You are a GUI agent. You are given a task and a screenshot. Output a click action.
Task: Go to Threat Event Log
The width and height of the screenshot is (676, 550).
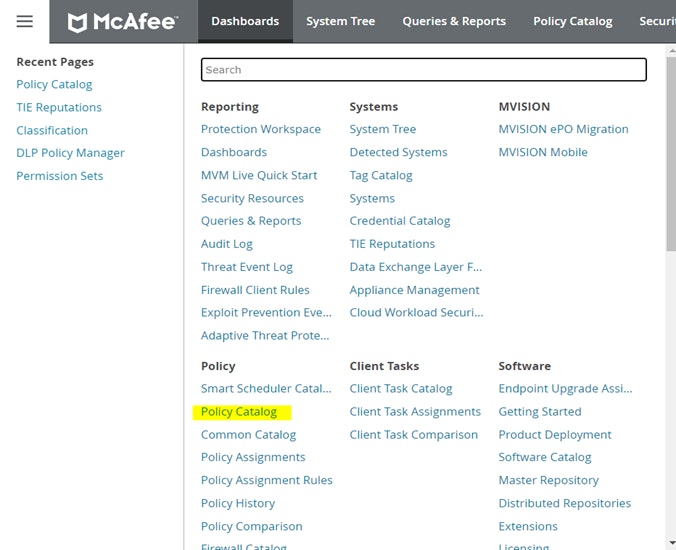[x=246, y=267]
